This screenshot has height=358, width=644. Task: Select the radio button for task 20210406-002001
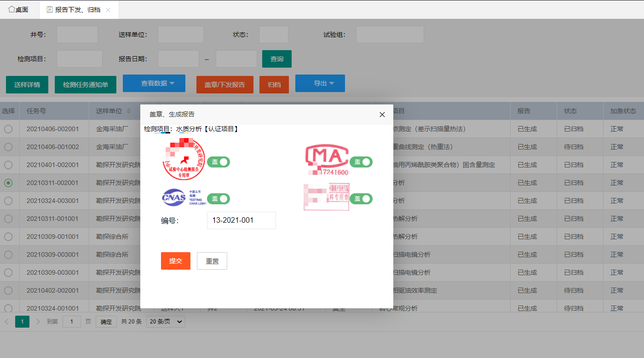click(x=9, y=129)
